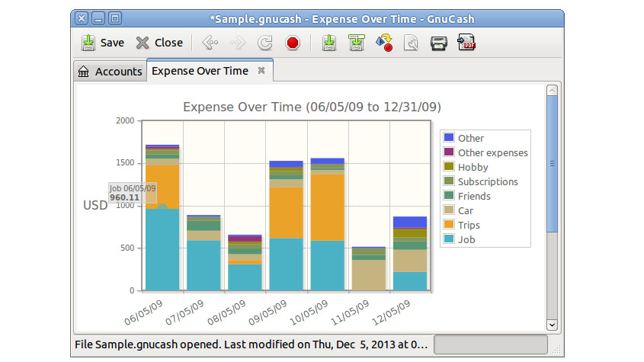Image resolution: width=644 pixels, height=362 pixels.
Task: Go forward with the Forward arrow icon
Action: (238, 43)
